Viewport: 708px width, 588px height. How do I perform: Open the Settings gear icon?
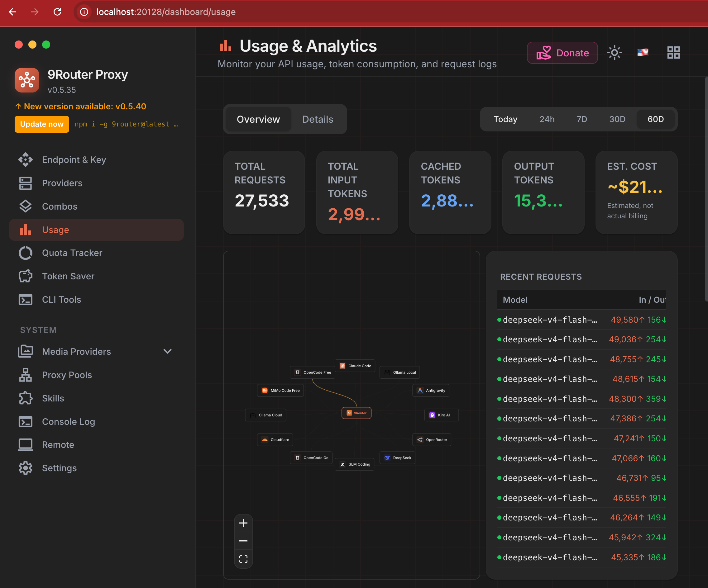25,468
